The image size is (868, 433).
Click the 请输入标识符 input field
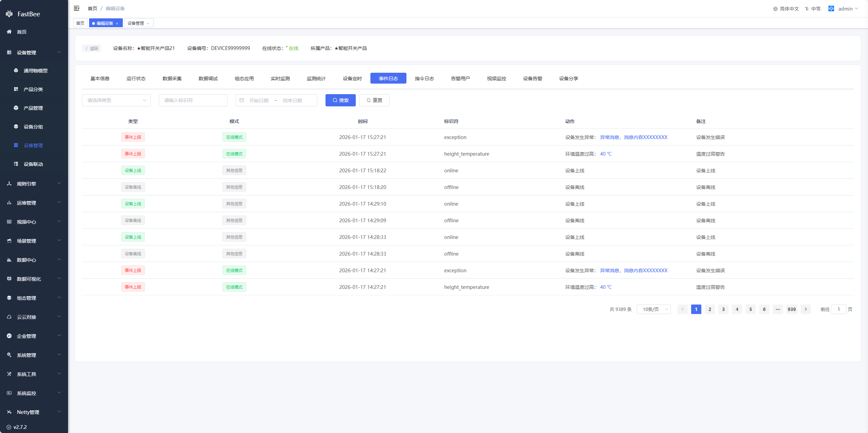[193, 100]
